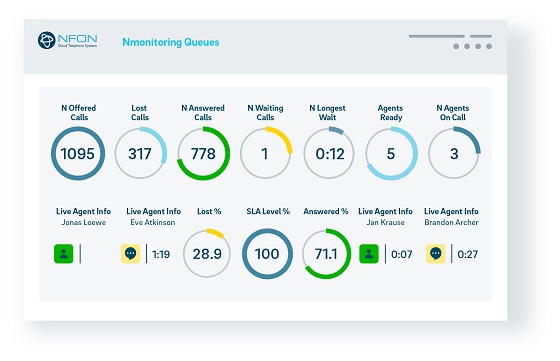Click Jonas Loewe's green agent status icon
The width and height of the screenshot is (560, 361).
pyautogui.click(x=64, y=254)
